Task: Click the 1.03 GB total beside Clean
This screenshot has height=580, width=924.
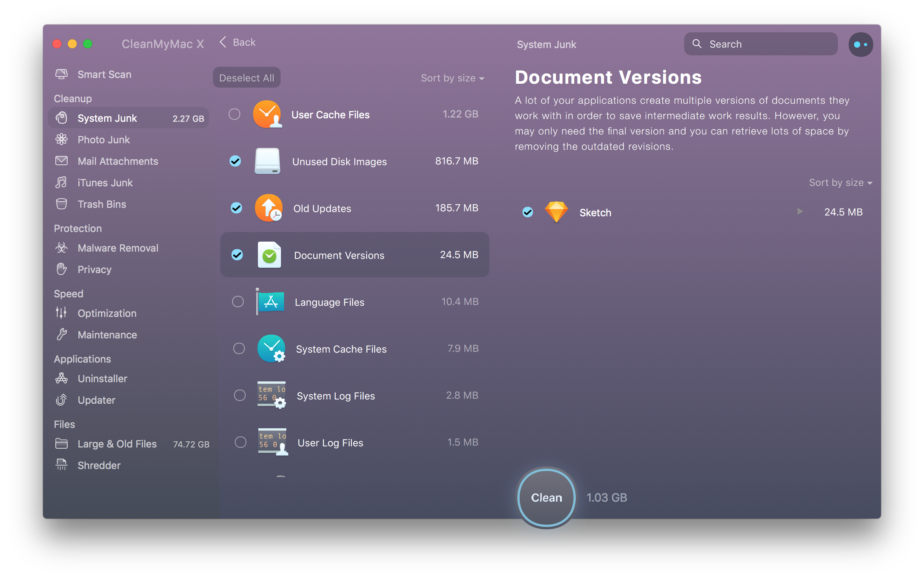Action: coord(607,497)
